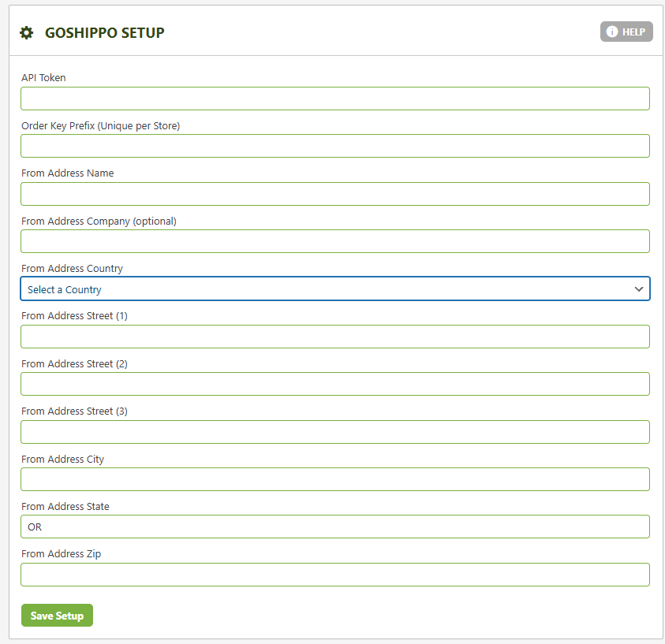Screen dimensions: 665x644
Task: Click the From Address Company field
Action: coord(334,241)
